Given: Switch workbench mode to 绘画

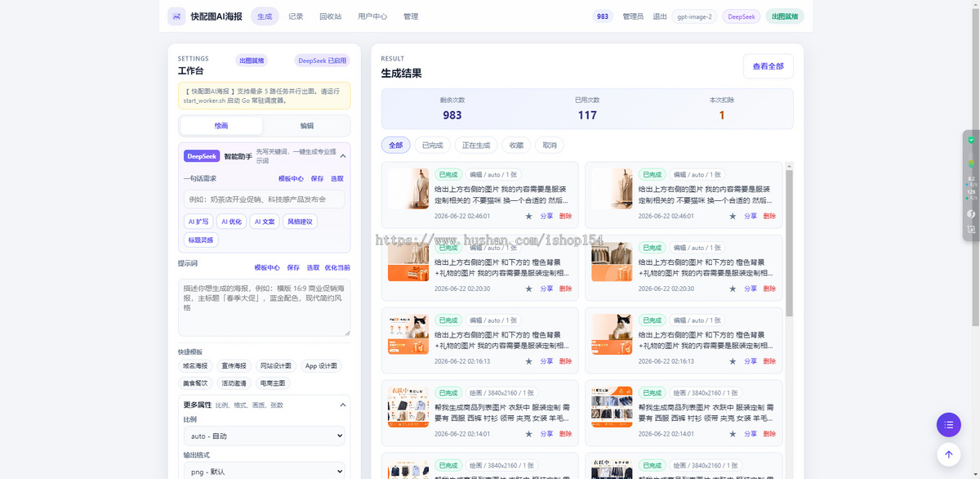Looking at the screenshot, I should point(221,126).
